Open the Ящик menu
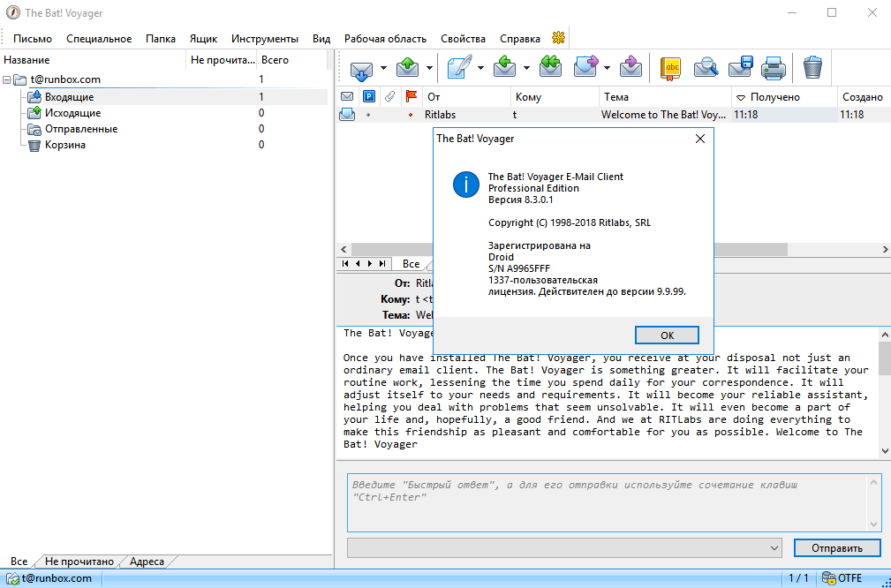The image size is (891, 588). (203, 39)
